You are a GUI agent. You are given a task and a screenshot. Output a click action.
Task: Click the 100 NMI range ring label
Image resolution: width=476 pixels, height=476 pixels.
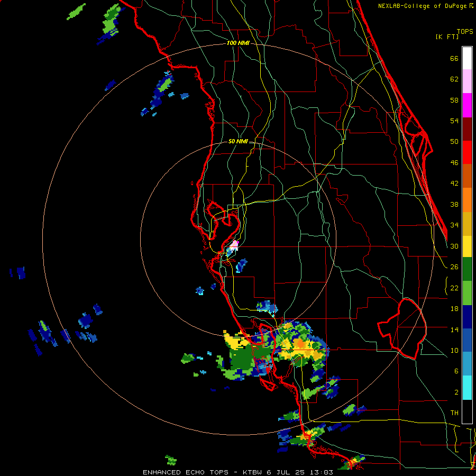238,43
